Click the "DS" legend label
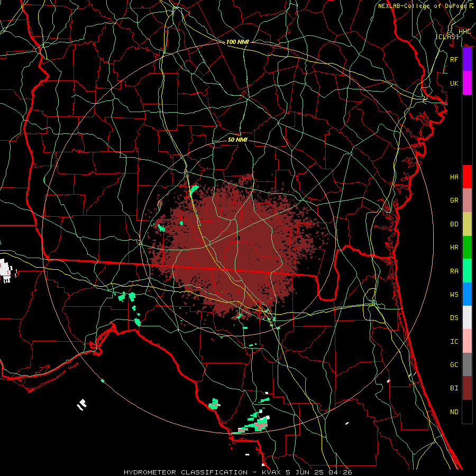Screen dimensions: 476x476 tap(454, 318)
